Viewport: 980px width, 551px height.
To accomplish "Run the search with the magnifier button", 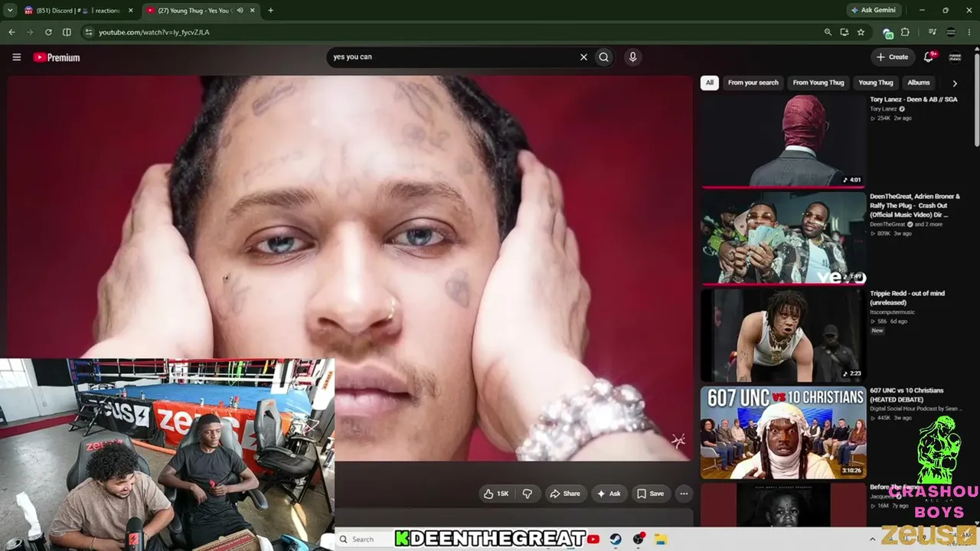I will (x=604, y=57).
